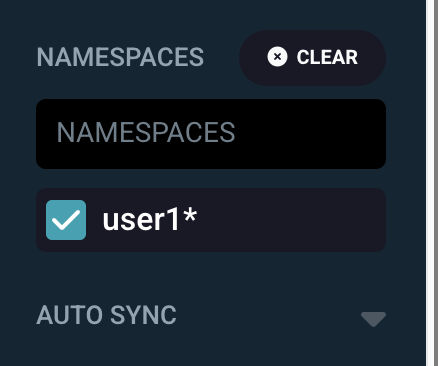Click the gray triangle icon beside Auto Sync
The height and width of the screenshot is (366, 438).
(373, 319)
